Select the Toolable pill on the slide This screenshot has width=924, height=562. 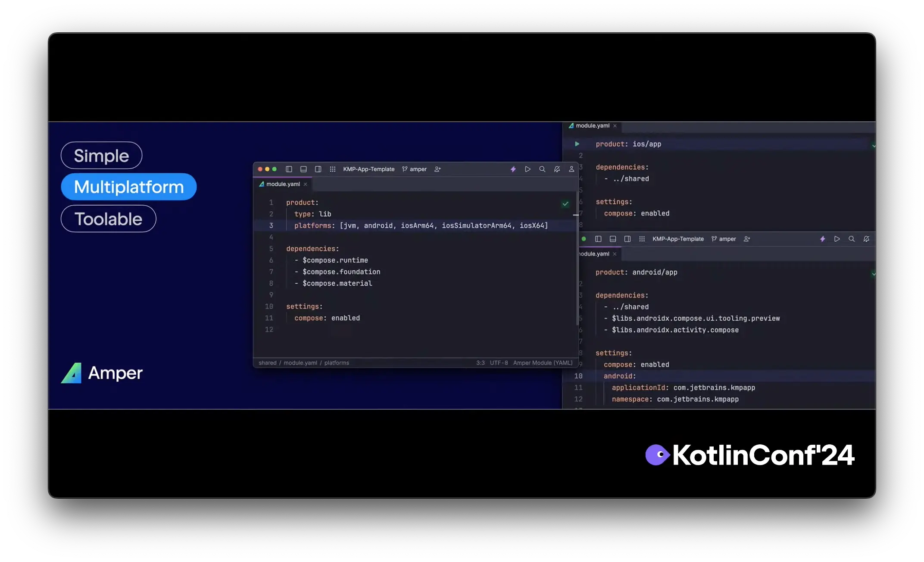pyautogui.click(x=108, y=219)
